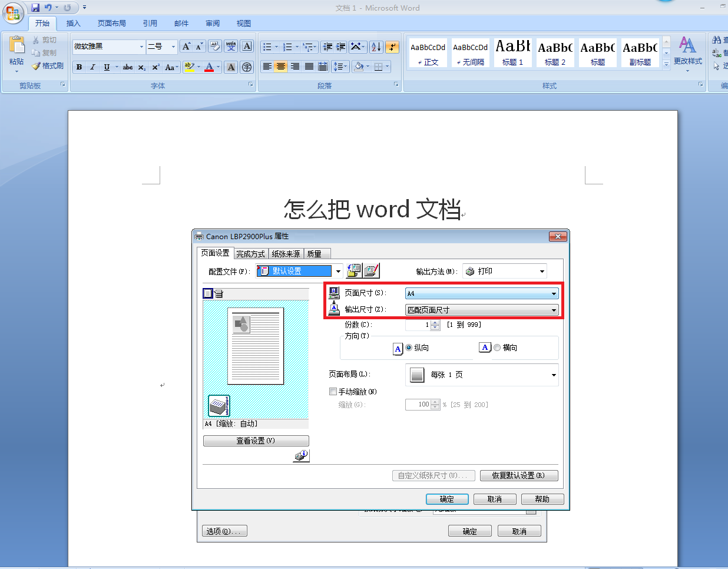This screenshot has height=569, width=728.
Task: Toggle bold formatting
Action: 79,67
